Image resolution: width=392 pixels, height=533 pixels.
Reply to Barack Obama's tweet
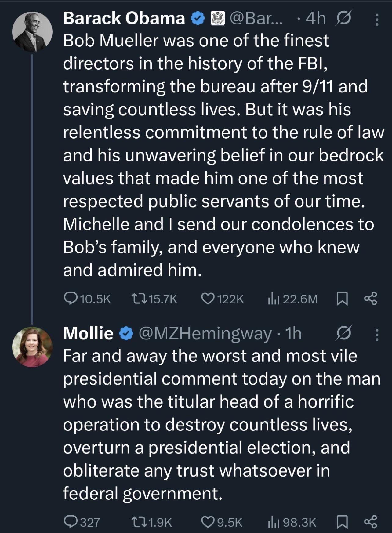tap(70, 299)
